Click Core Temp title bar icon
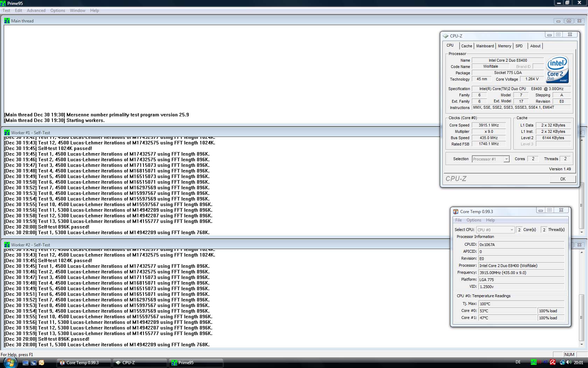Viewport: 588px width, 368px height. [x=456, y=211]
